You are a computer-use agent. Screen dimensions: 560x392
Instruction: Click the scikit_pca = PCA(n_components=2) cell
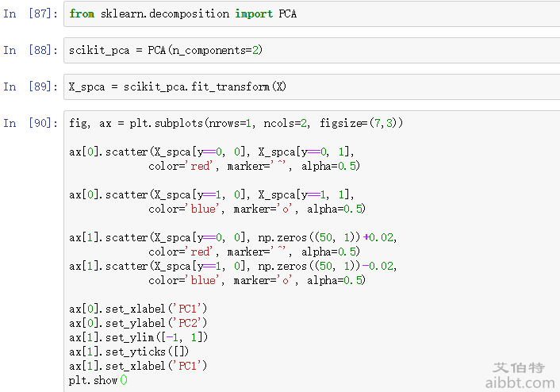[x=312, y=50]
